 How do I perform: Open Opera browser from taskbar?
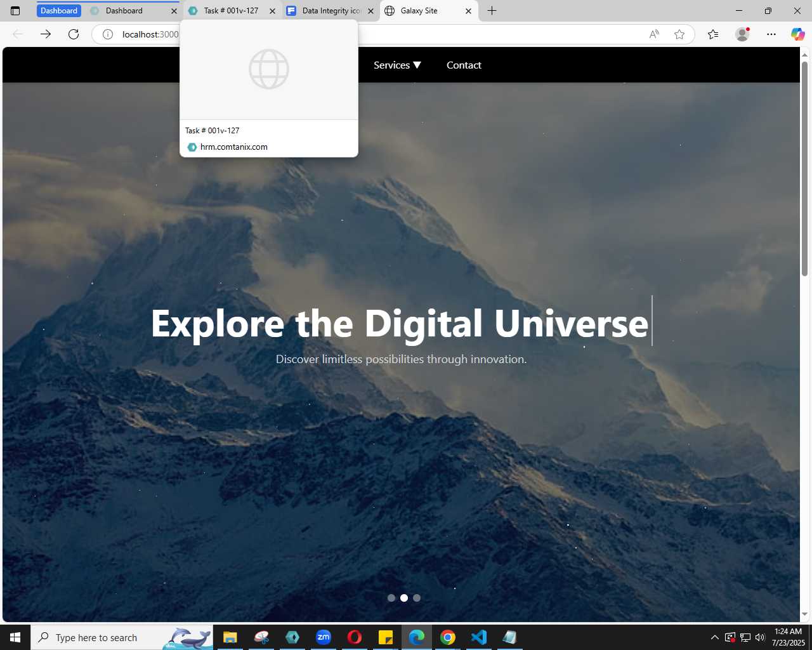tap(355, 637)
